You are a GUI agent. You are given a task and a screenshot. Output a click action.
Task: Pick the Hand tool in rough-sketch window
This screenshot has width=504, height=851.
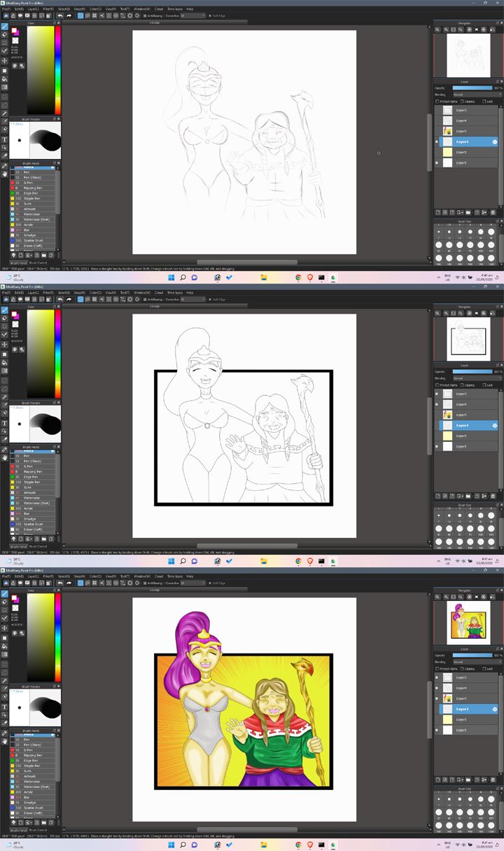tap(5, 173)
